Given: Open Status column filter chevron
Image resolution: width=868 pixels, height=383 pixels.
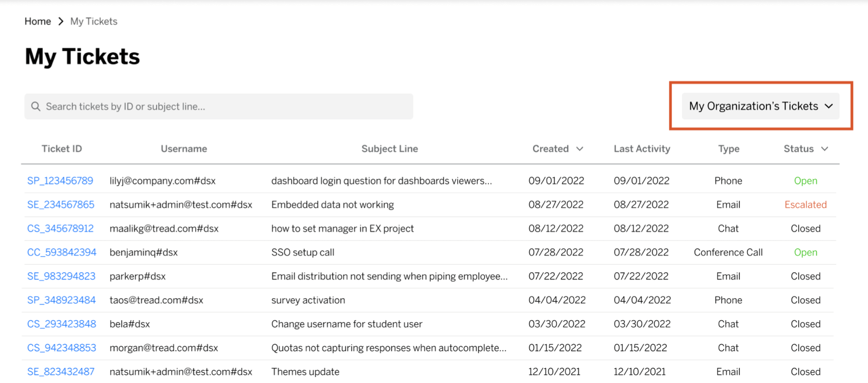Looking at the screenshot, I should coord(825,149).
